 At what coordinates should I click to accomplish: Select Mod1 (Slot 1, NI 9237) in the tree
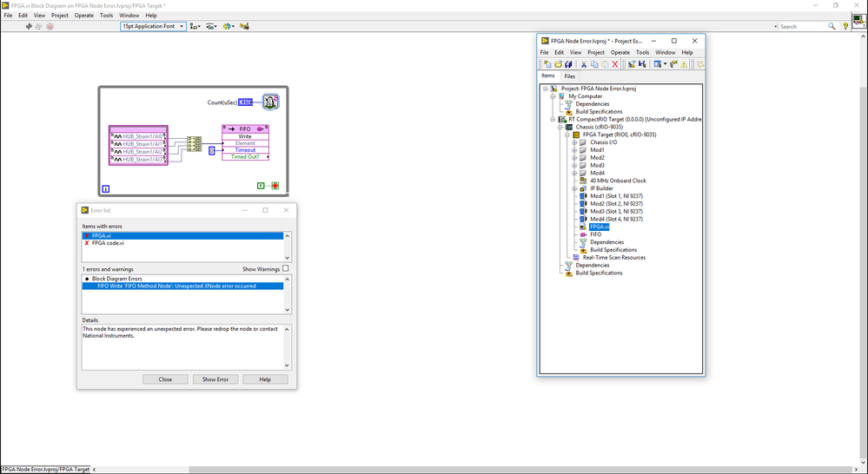click(616, 196)
